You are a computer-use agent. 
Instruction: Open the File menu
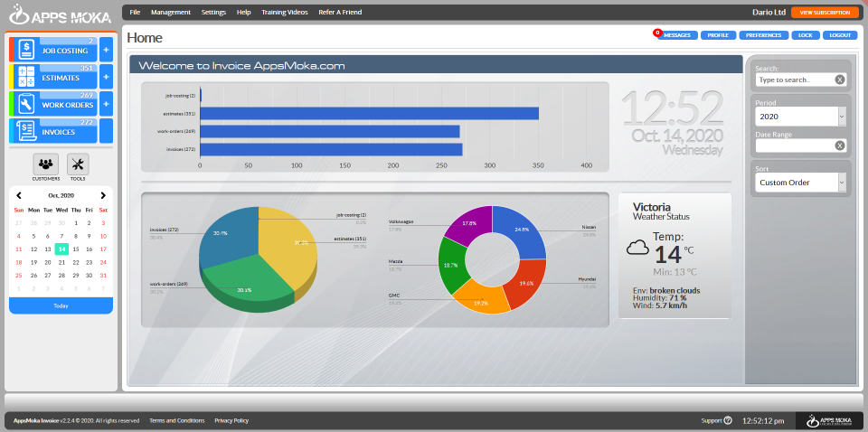coord(135,12)
